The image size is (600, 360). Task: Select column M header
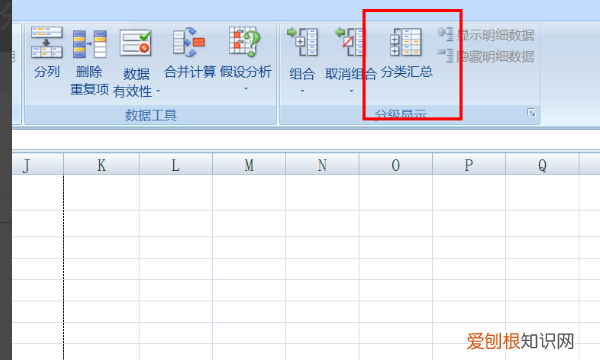click(x=249, y=165)
